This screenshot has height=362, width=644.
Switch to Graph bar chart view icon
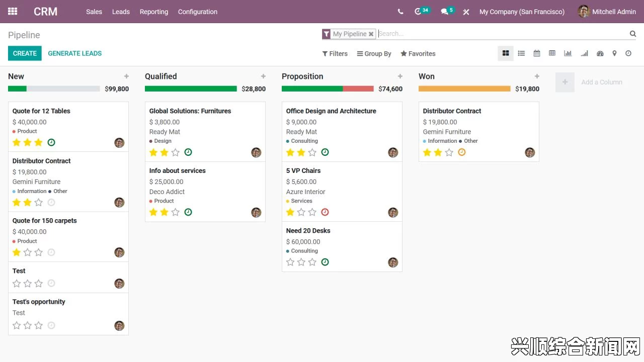tap(568, 53)
